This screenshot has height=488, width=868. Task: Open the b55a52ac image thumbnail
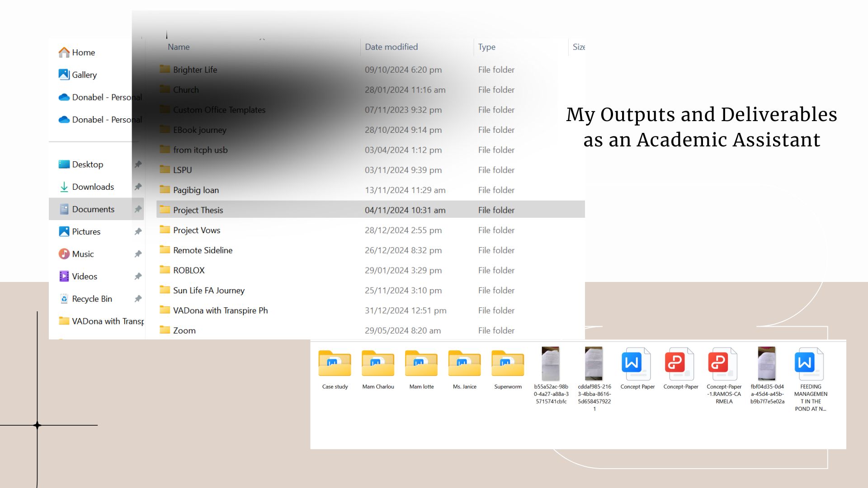[550, 364]
